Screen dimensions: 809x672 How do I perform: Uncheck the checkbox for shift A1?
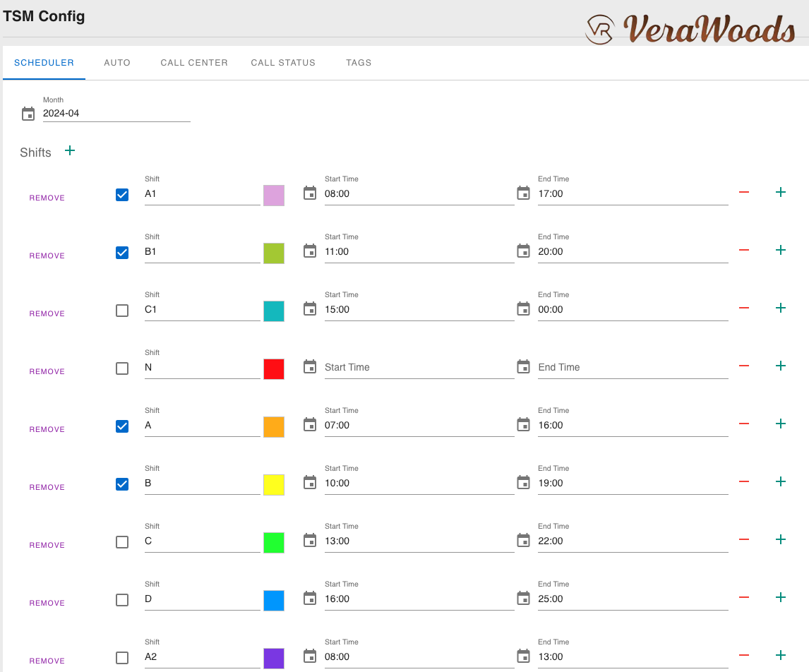pyautogui.click(x=122, y=195)
